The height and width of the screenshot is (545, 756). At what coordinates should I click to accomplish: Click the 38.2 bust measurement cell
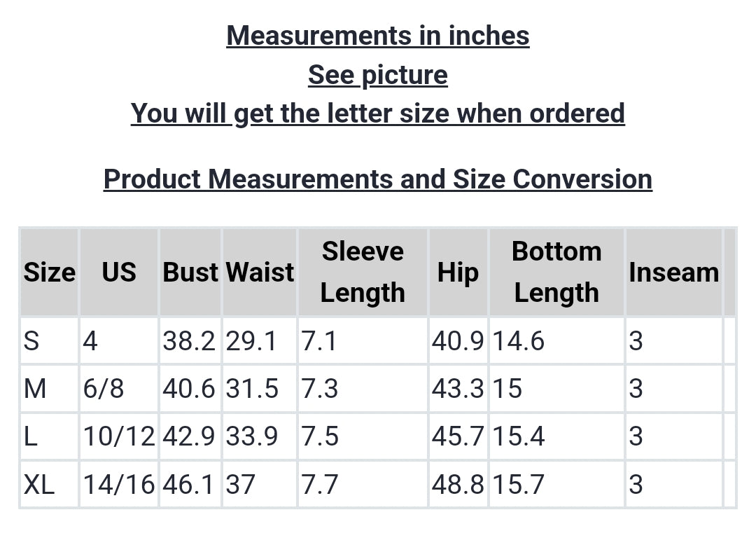pos(189,341)
